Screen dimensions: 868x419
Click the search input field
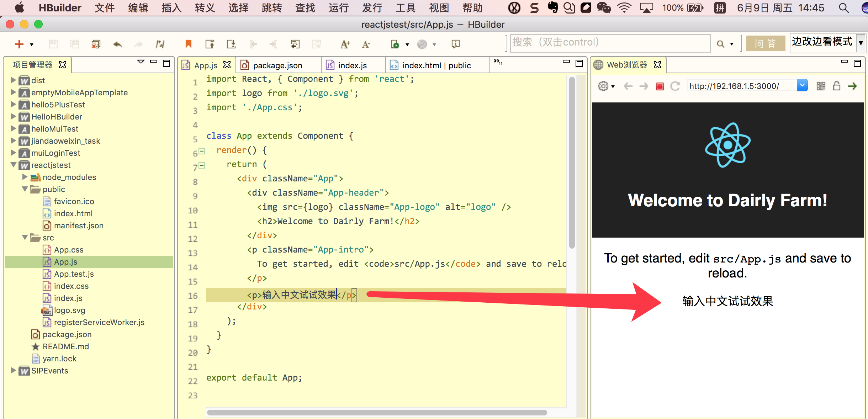coord(610,43)
